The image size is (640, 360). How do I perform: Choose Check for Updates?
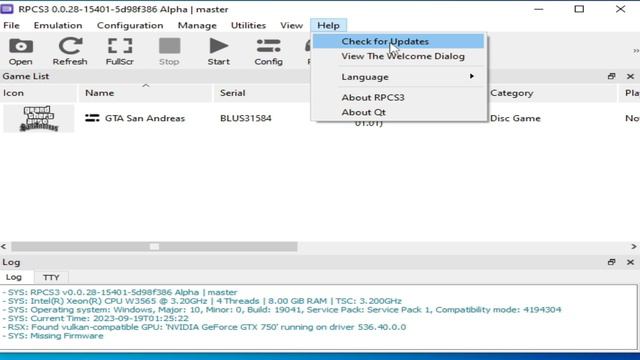(x=398, y=41)
